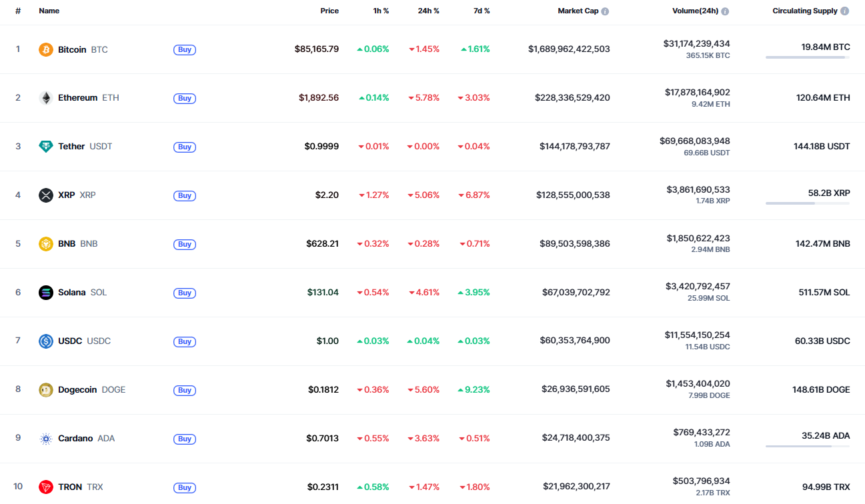Open the USDC coin name link

tap(70, 341)
